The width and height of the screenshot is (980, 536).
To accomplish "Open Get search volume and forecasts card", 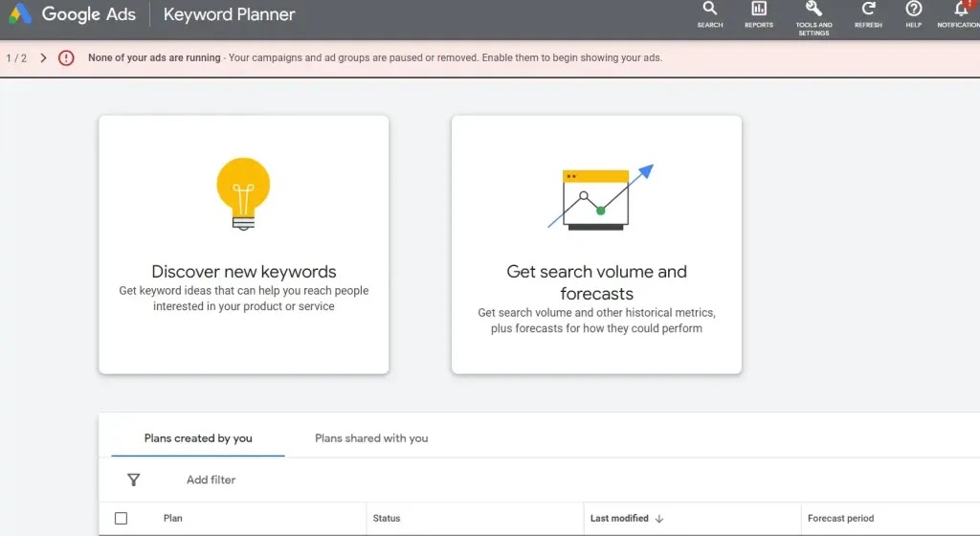I will 596,244.
